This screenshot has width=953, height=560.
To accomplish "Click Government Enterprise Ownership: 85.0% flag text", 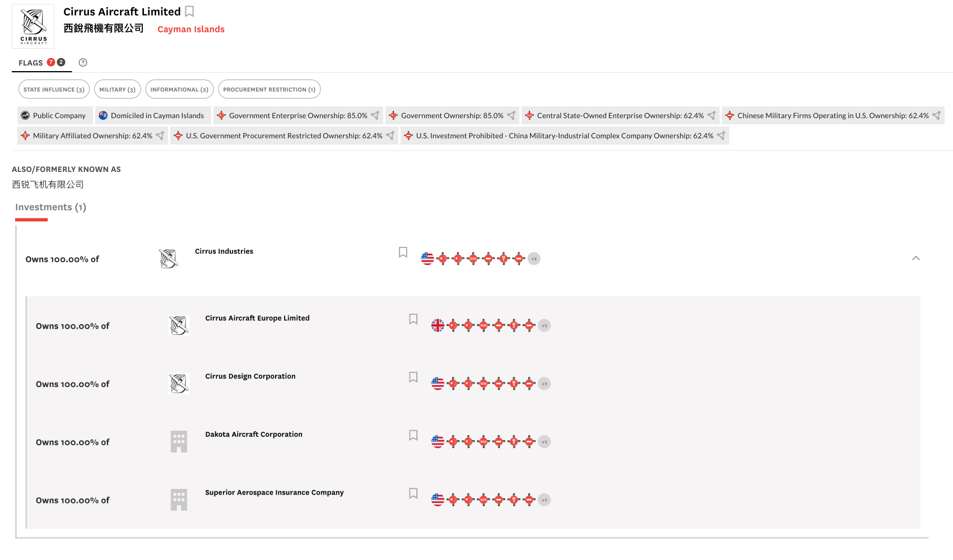I will coord(298,115).
